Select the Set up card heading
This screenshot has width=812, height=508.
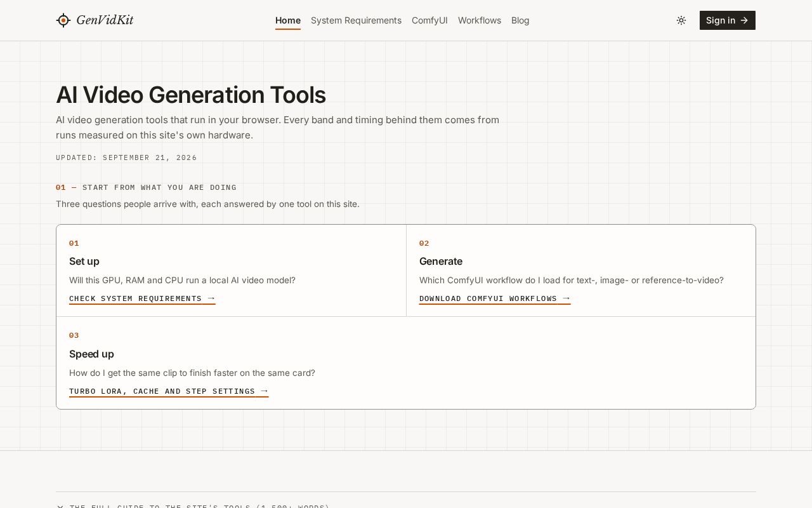click(x=84, y=262)
